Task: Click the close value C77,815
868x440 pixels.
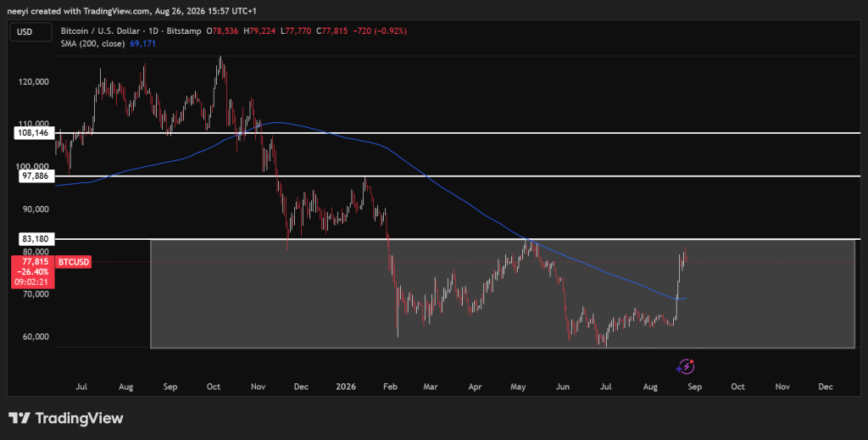Action: [332, 31]
